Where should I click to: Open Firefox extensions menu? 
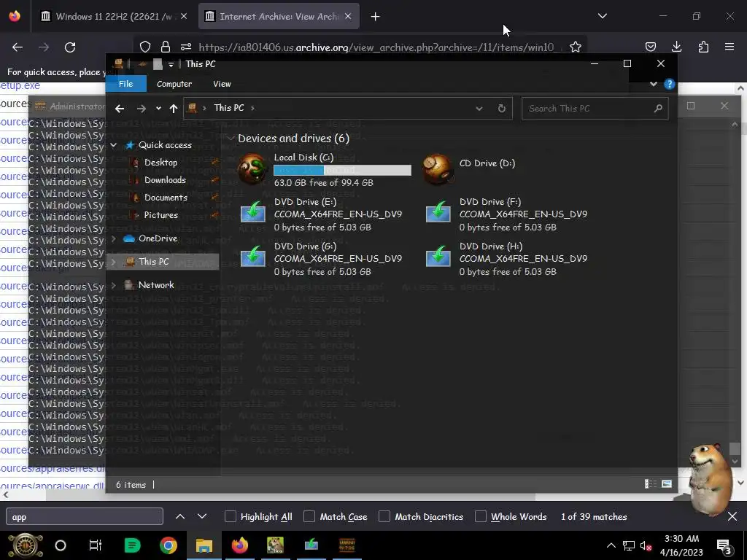click(x=703, y=47)
